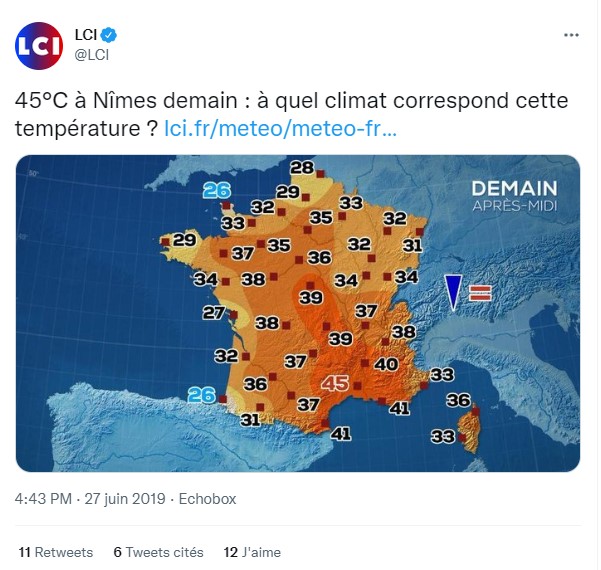601x570 pixels.
Task: Open the lci.fr/meteo article link
Action: pyautogui.click(x=280, y=129)
